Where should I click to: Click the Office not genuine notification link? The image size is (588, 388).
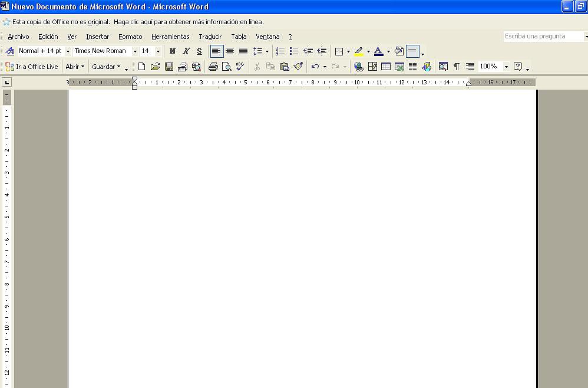tap(138, 22)
